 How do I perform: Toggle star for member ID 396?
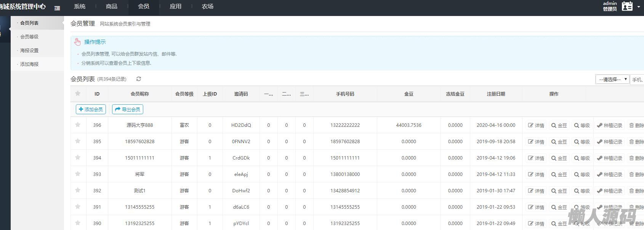[78, 125]
